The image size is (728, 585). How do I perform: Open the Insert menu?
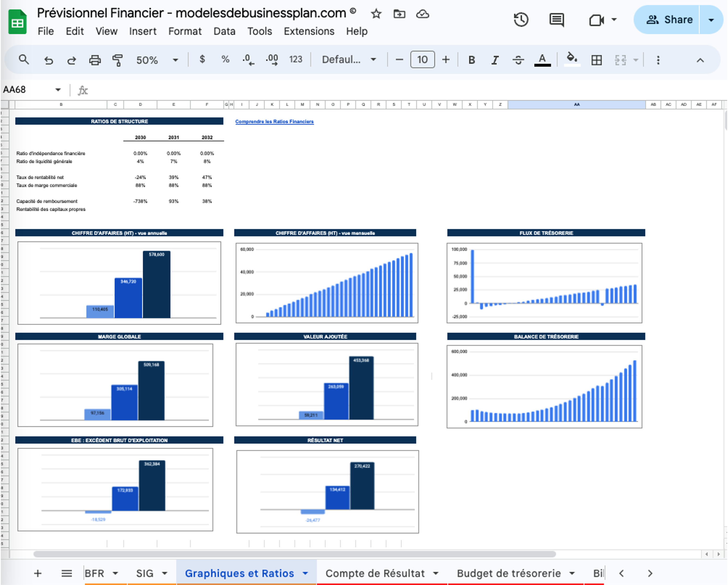tap(143, 31)
